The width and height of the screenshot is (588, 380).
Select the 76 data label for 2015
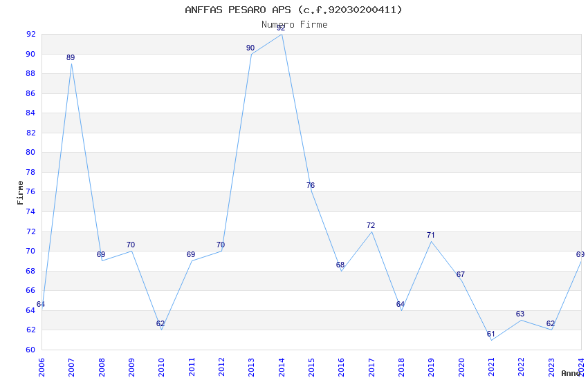pos(311,185)
